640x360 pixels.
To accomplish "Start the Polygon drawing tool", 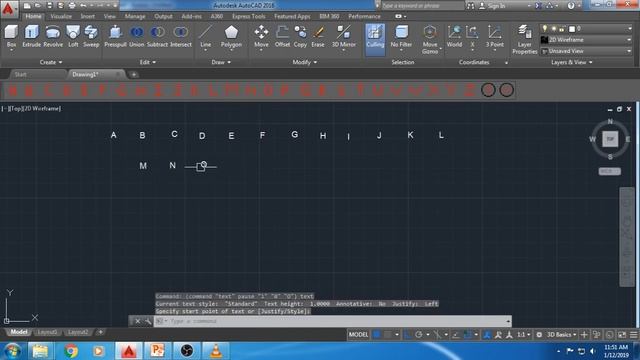I will (x=231, y=37).
